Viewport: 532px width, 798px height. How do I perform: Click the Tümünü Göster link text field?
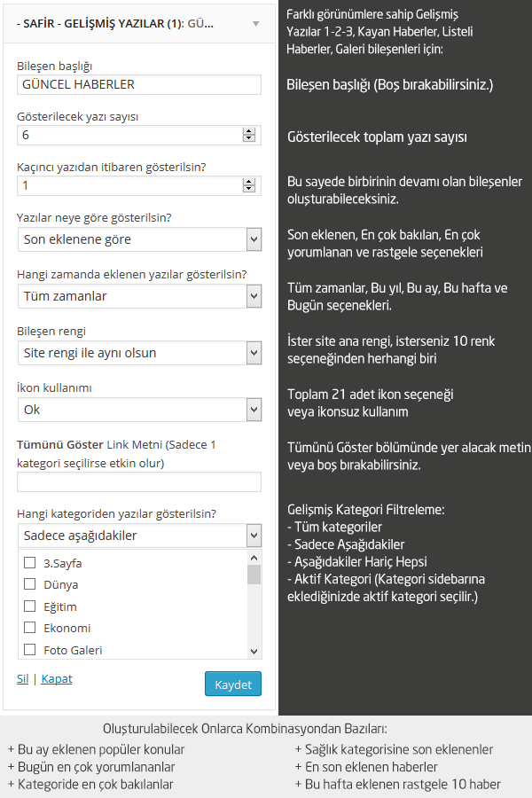click(139, 482)
